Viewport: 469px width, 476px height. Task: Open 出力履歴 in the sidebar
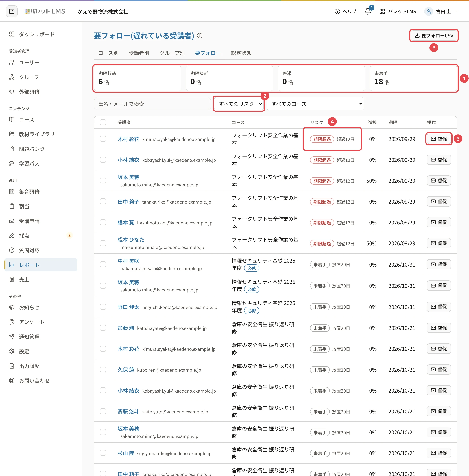pos(41,366)
